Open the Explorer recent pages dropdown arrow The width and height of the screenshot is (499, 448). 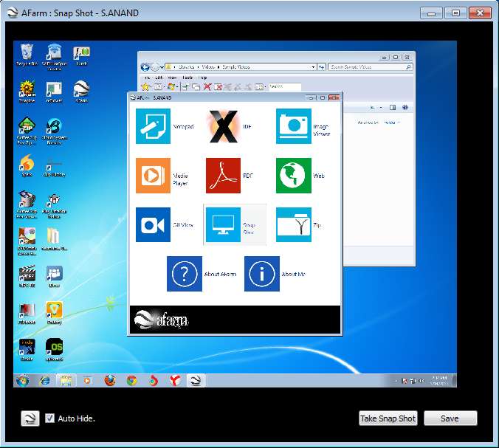[162, 67]
